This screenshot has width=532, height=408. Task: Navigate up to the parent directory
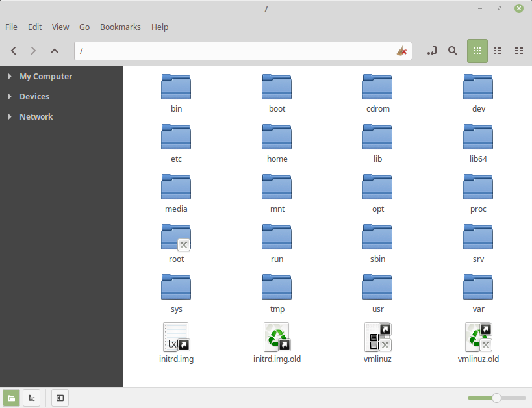tap(55, 51)
